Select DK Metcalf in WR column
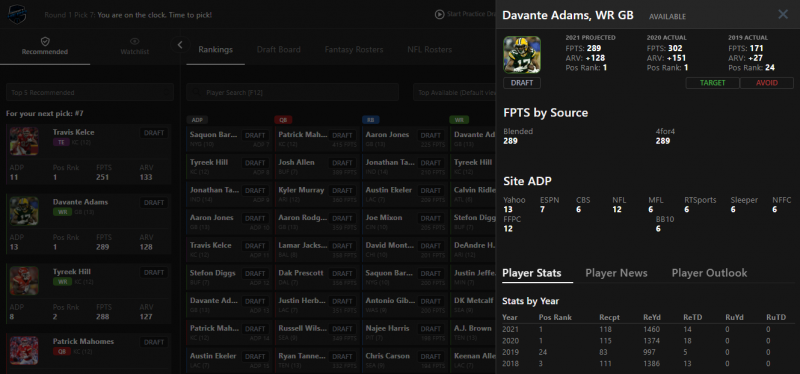The width and height of the screenshot is (800, 374). 473,301
